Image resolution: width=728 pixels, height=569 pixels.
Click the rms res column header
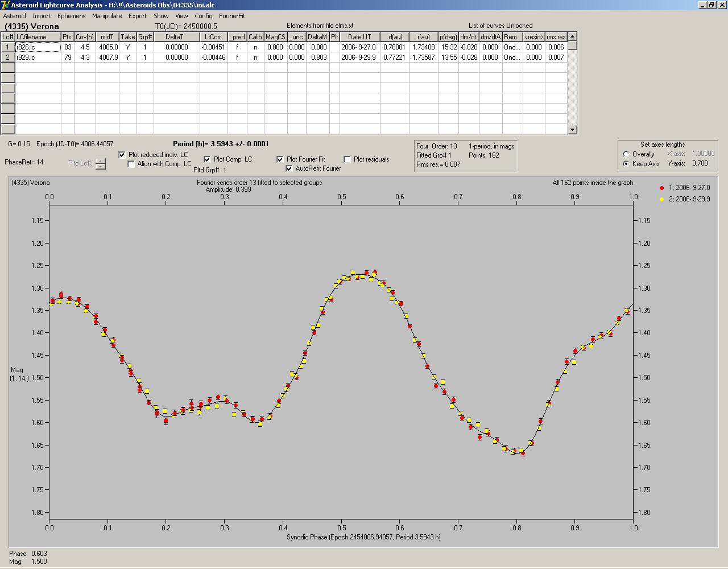pos(556,37)
